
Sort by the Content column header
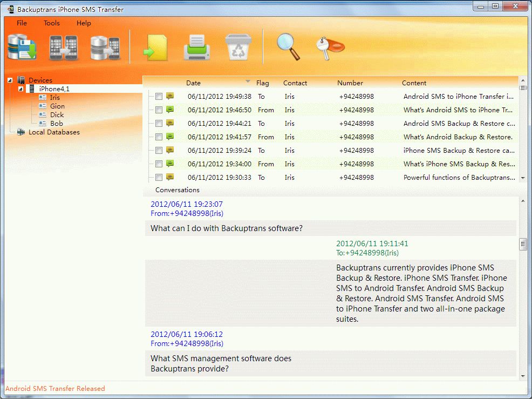[414, 83]
